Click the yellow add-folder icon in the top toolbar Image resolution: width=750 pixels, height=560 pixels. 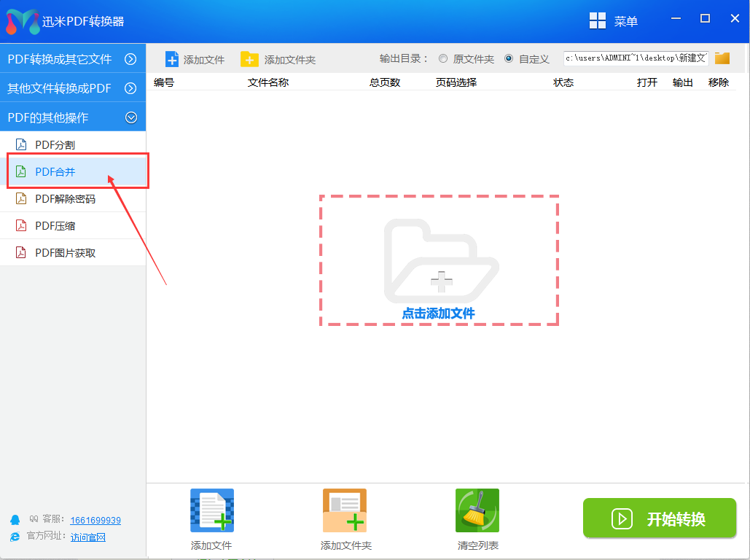(249, 59)
